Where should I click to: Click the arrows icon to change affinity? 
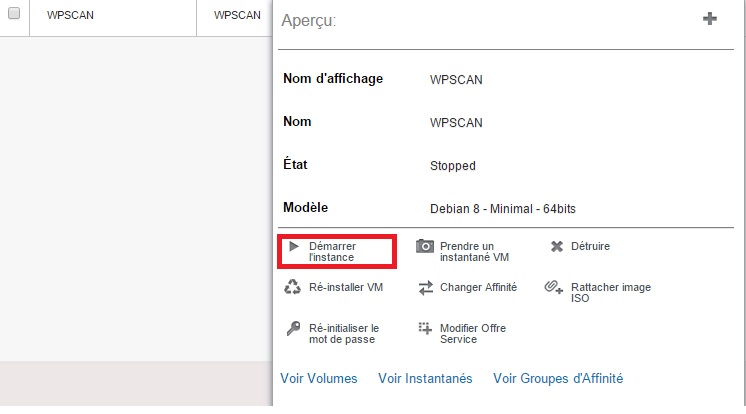click(425, 287)
